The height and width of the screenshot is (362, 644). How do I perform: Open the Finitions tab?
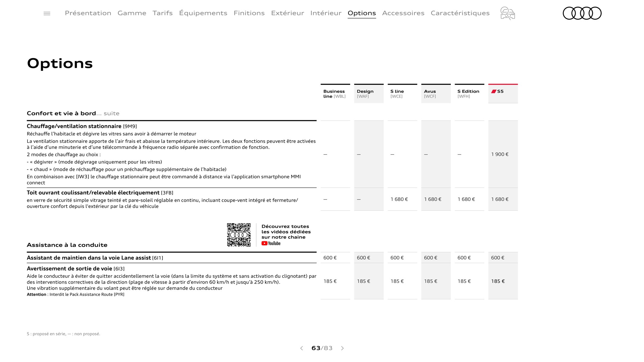(x=249, y=13)
